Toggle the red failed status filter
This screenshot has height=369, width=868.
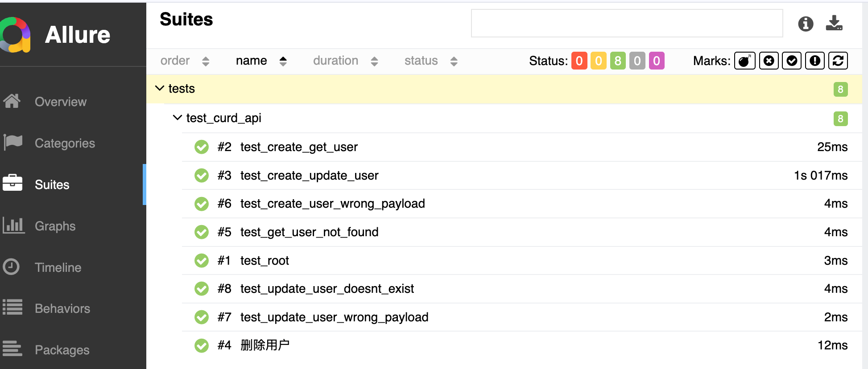(x=579, y=61)
